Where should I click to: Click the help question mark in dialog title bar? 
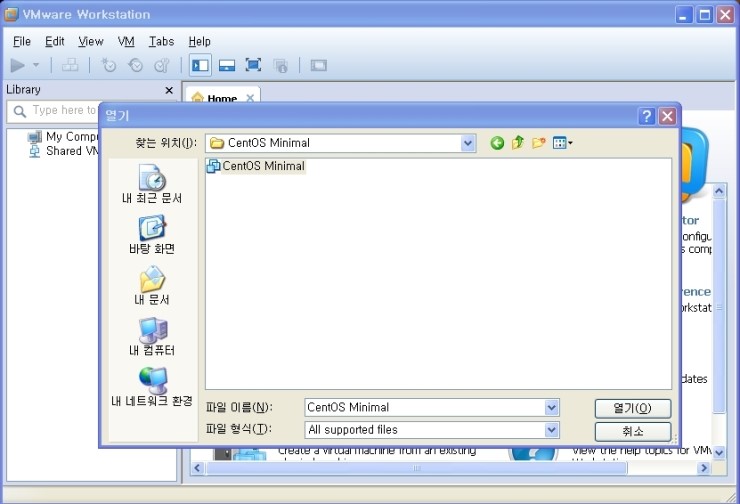click(x=647, y=116)
